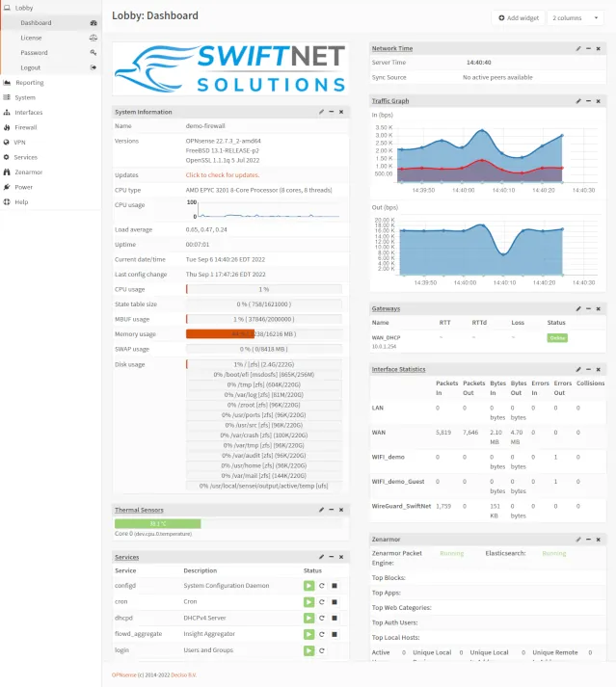Open the Power menu in sidebar
The height and width of the screenshot is (687, 616).
point(51,187)
